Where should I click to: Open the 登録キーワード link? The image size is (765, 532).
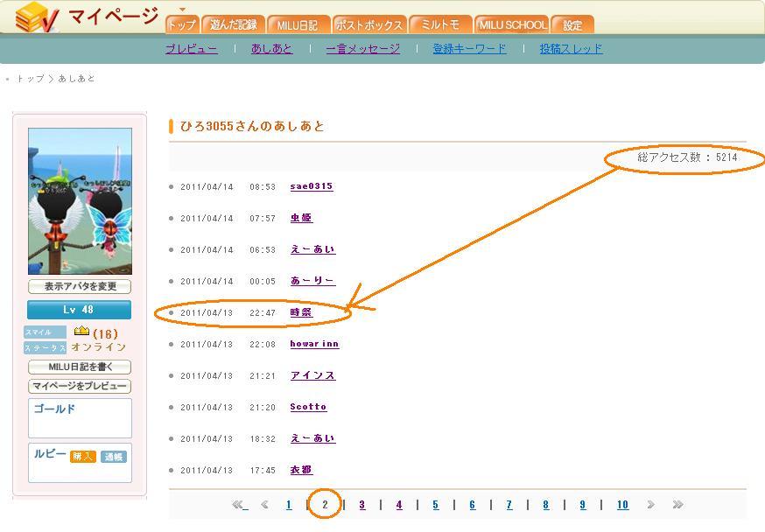tap(469, 49)
